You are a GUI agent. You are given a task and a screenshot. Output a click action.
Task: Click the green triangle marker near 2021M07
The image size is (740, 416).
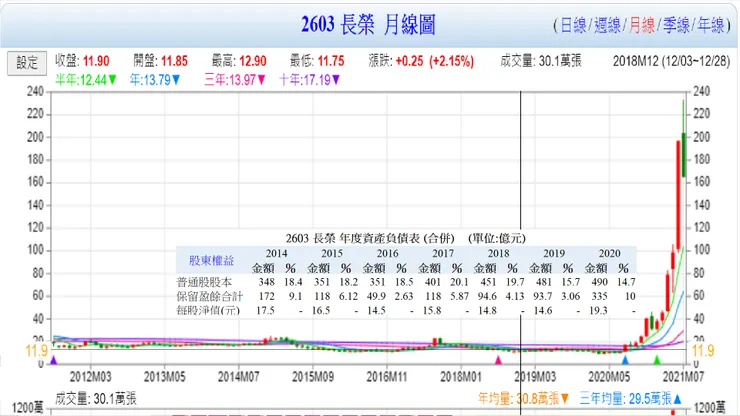[657, 360]
